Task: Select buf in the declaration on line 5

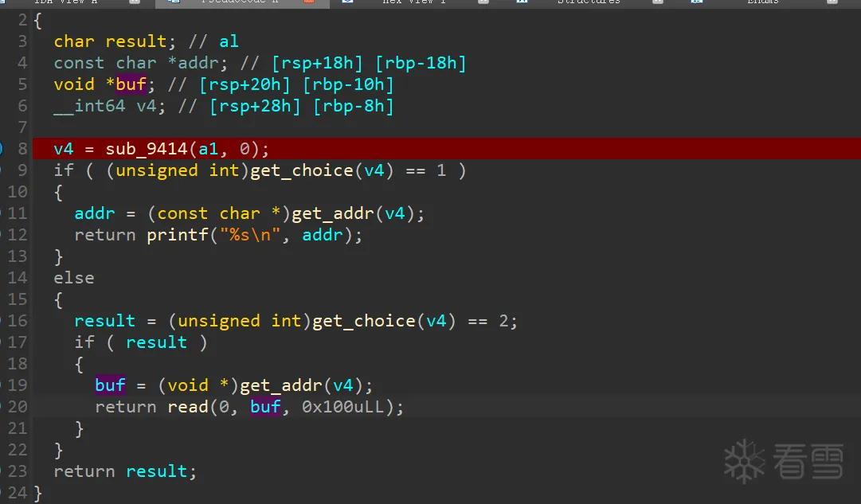Action: click(x=131, y=84)
